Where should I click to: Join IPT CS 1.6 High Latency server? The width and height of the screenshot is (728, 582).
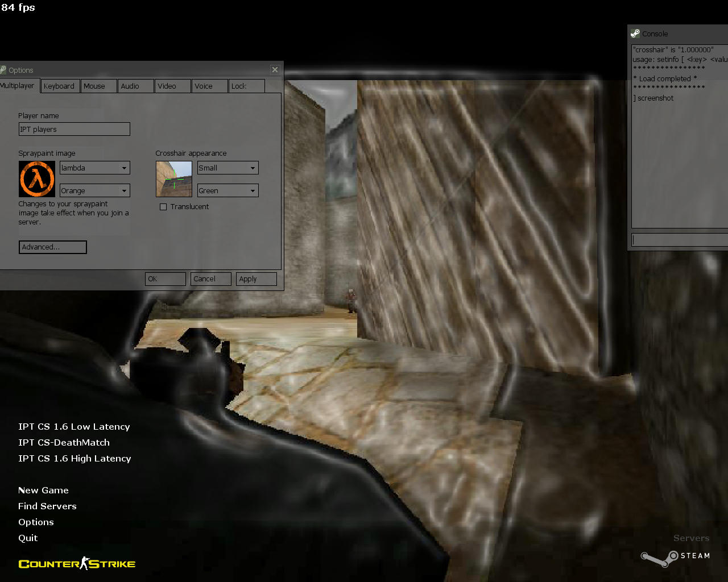[x=75, y=459]
